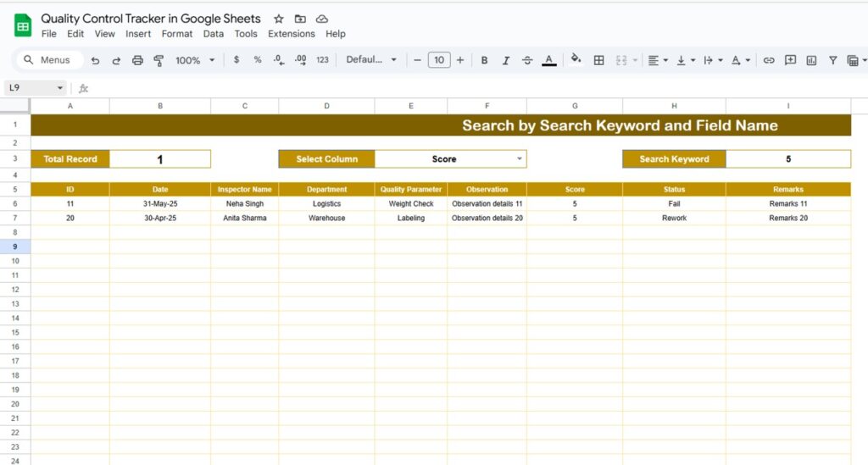Open the Tools menu

point(246,34)
